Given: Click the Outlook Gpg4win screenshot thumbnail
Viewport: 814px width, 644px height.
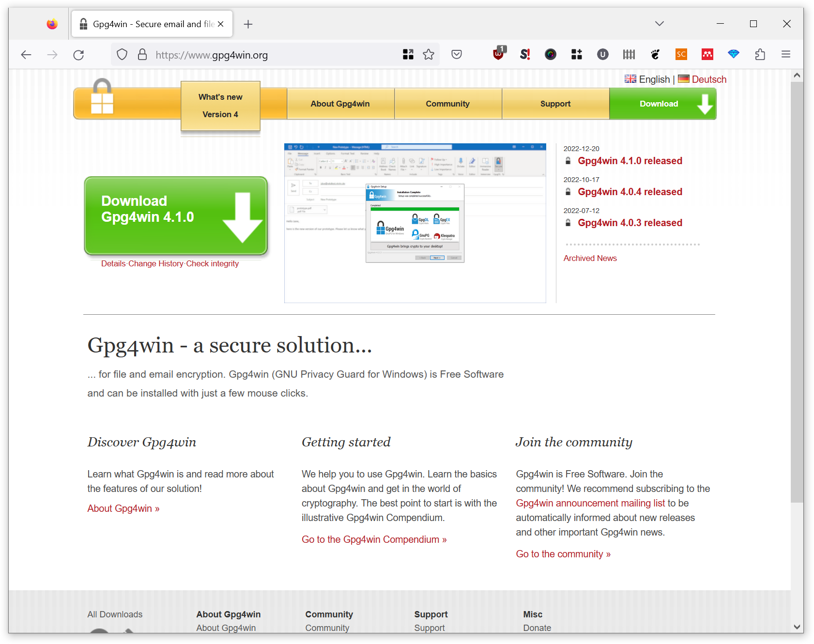Looking at the screenshot, I should point(415,223).
